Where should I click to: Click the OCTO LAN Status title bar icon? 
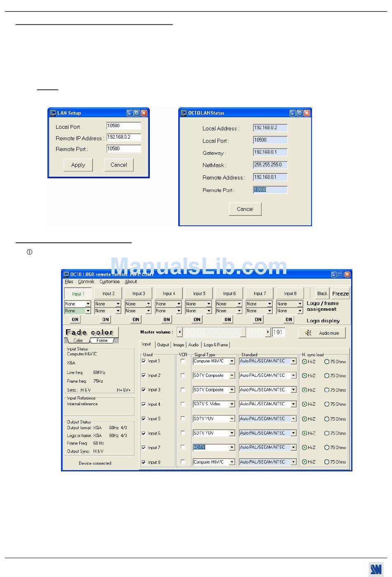coord(184,113)
